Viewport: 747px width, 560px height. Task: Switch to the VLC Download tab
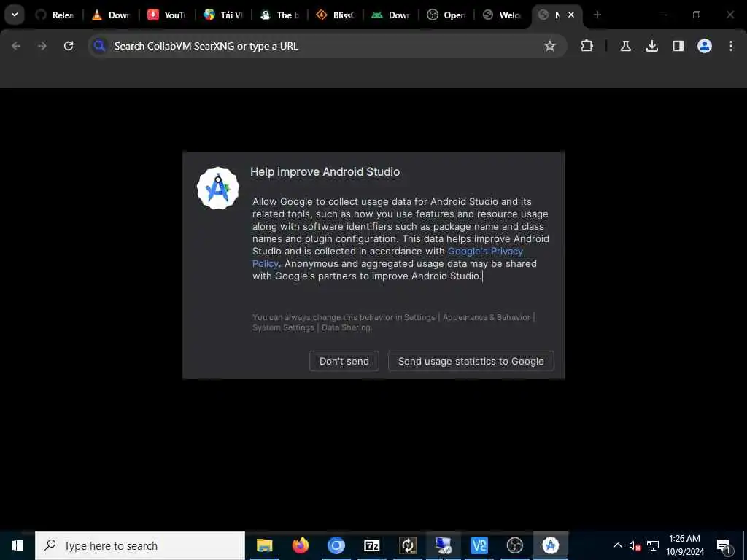(x=111, y=15)
